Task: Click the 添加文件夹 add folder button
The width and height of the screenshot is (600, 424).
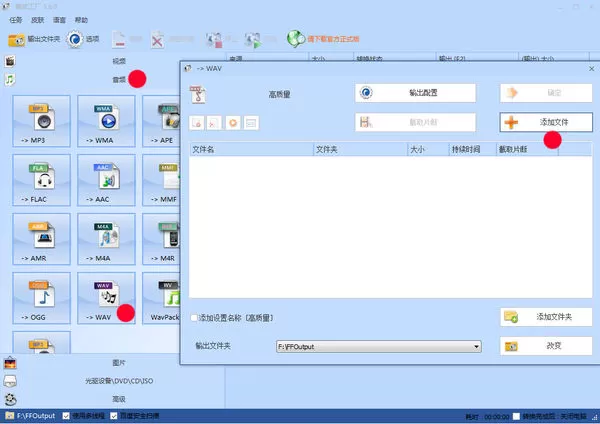Action: click(x=546, y=317)
